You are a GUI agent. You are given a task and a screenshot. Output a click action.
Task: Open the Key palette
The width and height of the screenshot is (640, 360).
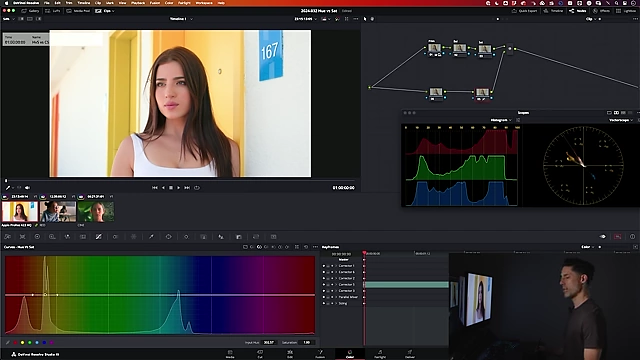tap(239, 237)
